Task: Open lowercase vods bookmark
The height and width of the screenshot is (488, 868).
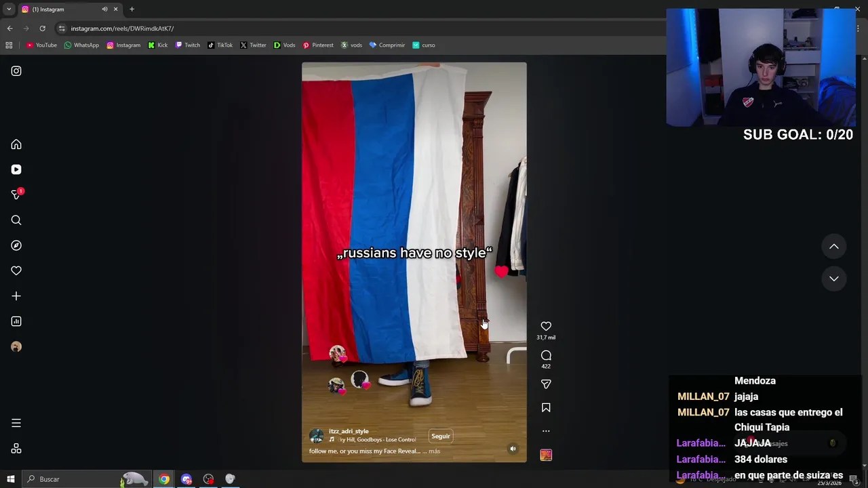Action: (x=351, y=45)
